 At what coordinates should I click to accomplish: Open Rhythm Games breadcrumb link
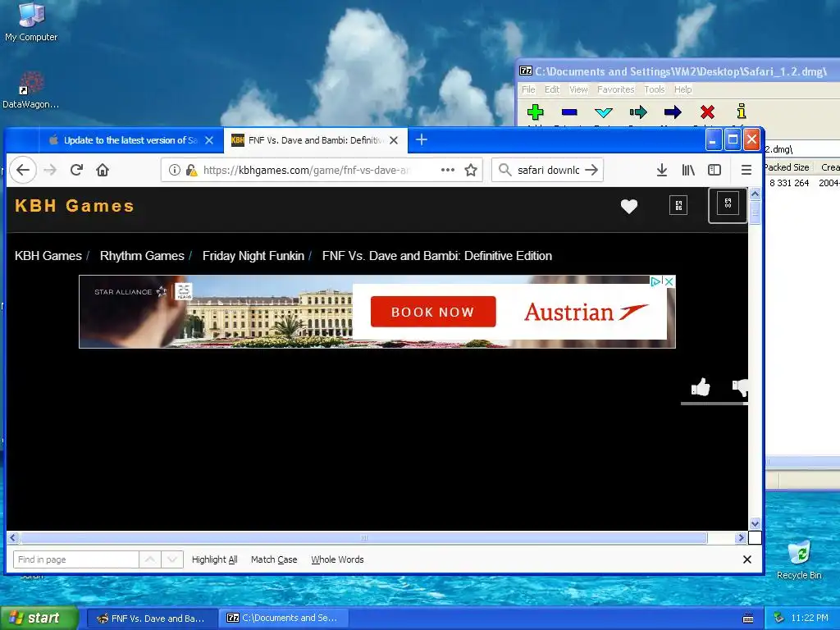pyautogui.click(x=142, y=256)
